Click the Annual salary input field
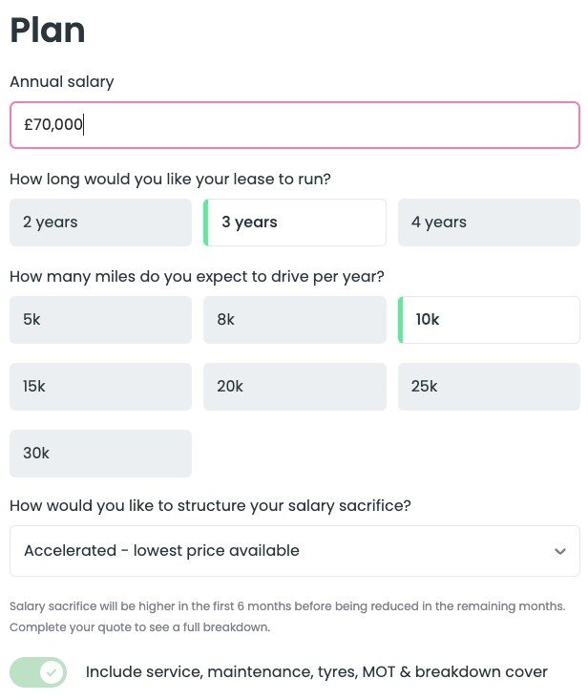588x700 pixels. tap(294, 125)
